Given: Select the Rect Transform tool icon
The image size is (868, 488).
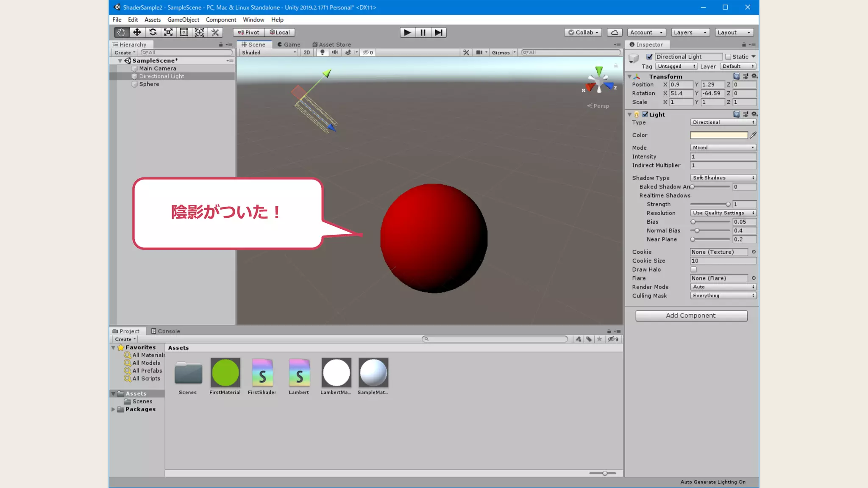Looking at the screenshot, I should (x=184, y=32).
